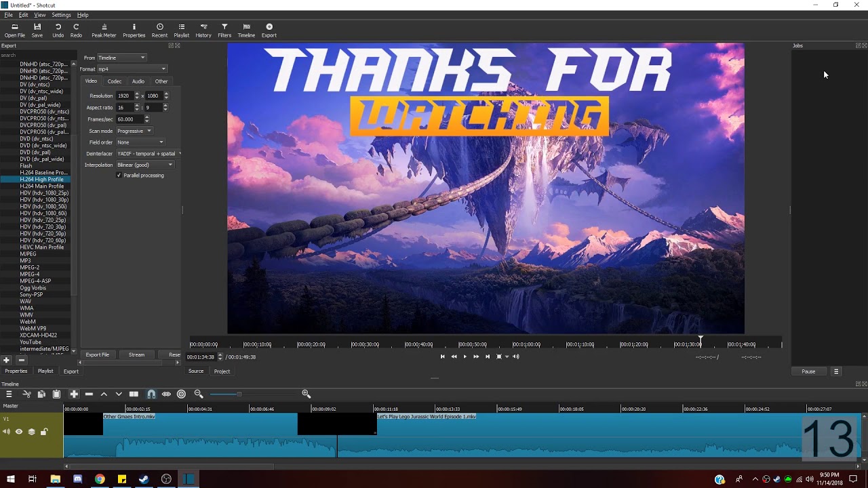868x488 pixels.
Task: Click the Stream button
Action: [x=136, y=354]
